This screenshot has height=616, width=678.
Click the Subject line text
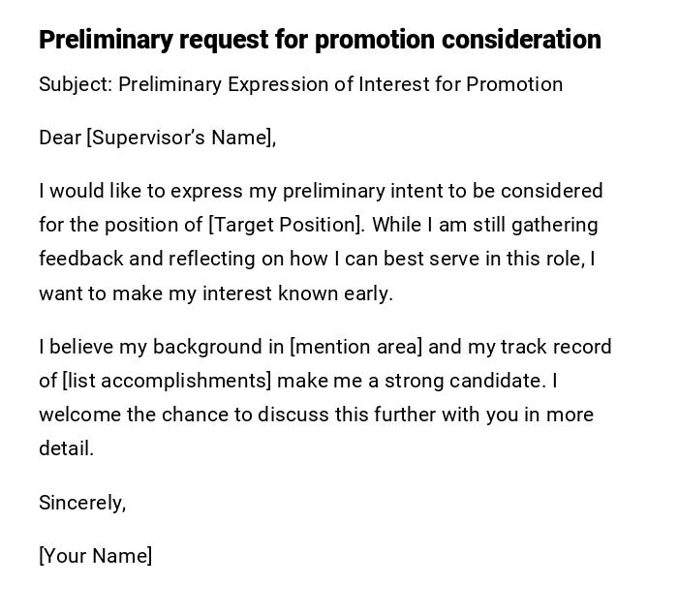point(300,84)
